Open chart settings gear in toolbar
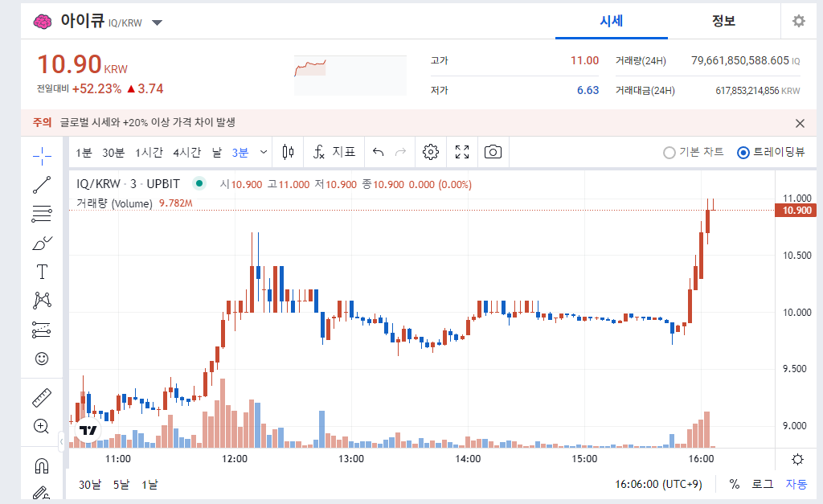 (x=431, y=152)
